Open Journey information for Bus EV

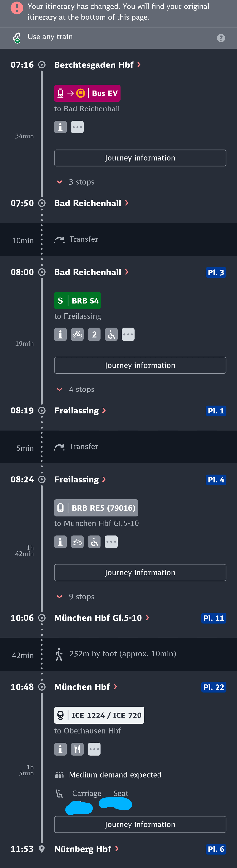click(x=140, y=158)
